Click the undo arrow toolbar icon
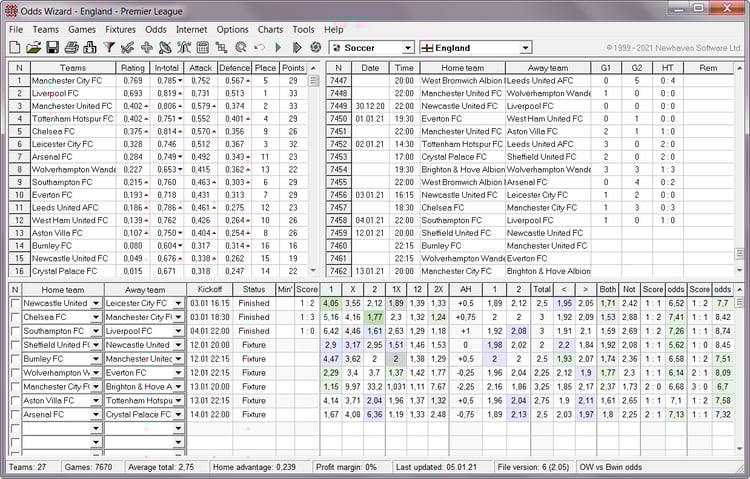The height and width of the screenshot is (479, 750). (259, 47)
